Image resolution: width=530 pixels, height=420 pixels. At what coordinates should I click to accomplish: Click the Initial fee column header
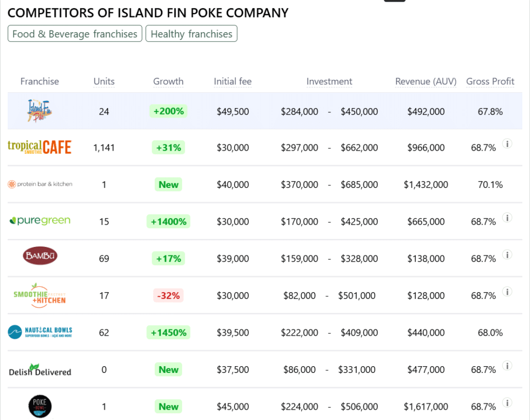pos(232,81)
